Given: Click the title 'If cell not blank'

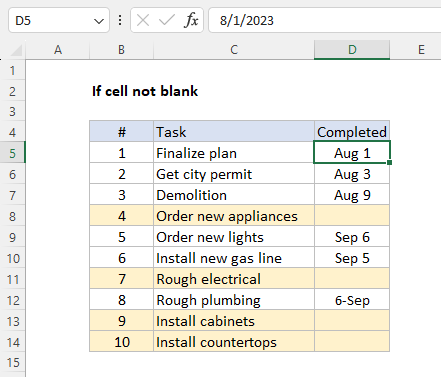Looking at the screenshot, I should pyautogui.click(x=145, y=91).
